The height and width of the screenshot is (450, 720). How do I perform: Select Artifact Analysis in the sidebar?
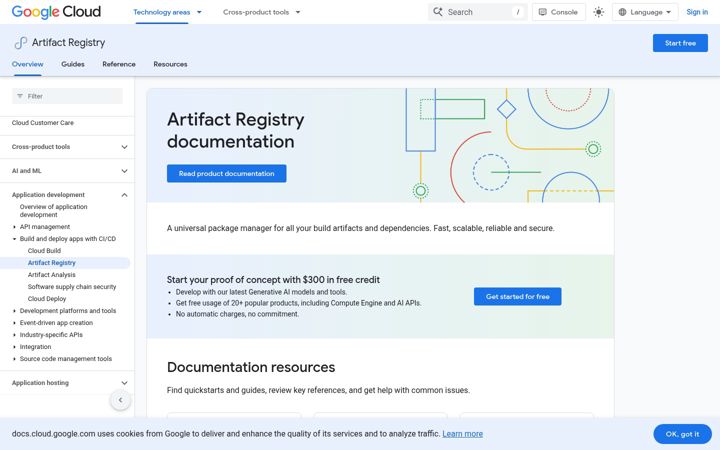51,275
